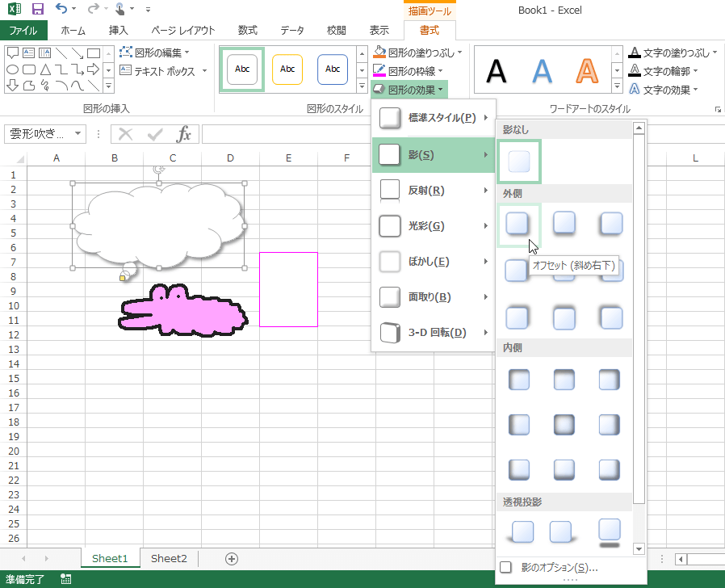The width and height of the screenshot is (725, 588).
Task: Apply the blue outline Abc shape style
Action: pyautogui.click(x=333, y=69)
